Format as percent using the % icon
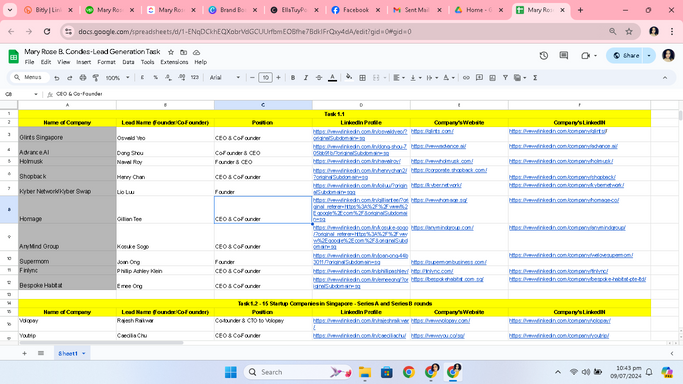 [156, 77]
